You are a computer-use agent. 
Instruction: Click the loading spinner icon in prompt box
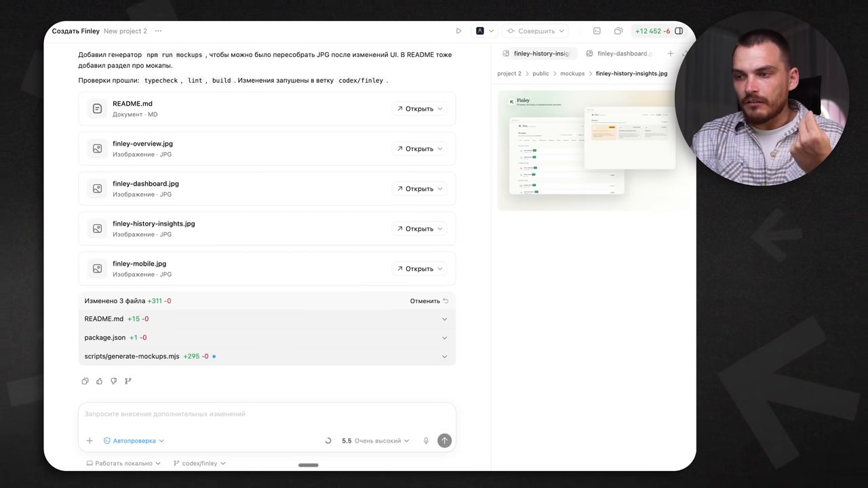pos(328,441)
